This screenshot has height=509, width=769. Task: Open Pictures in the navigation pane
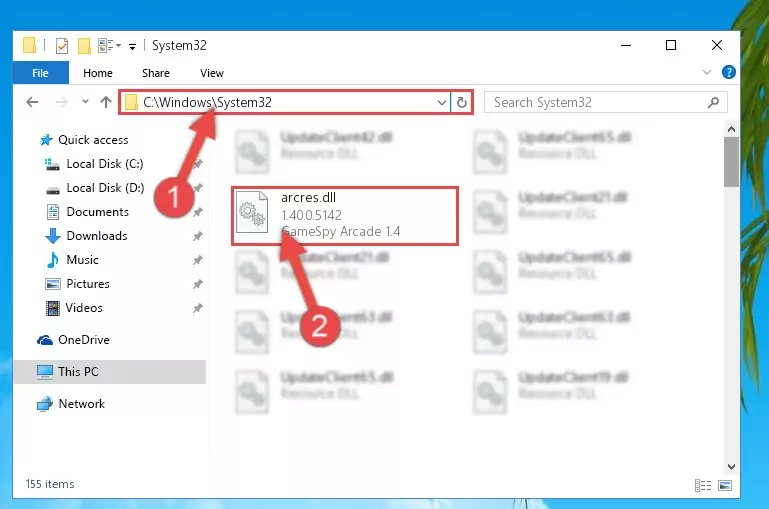pos(88,284)
